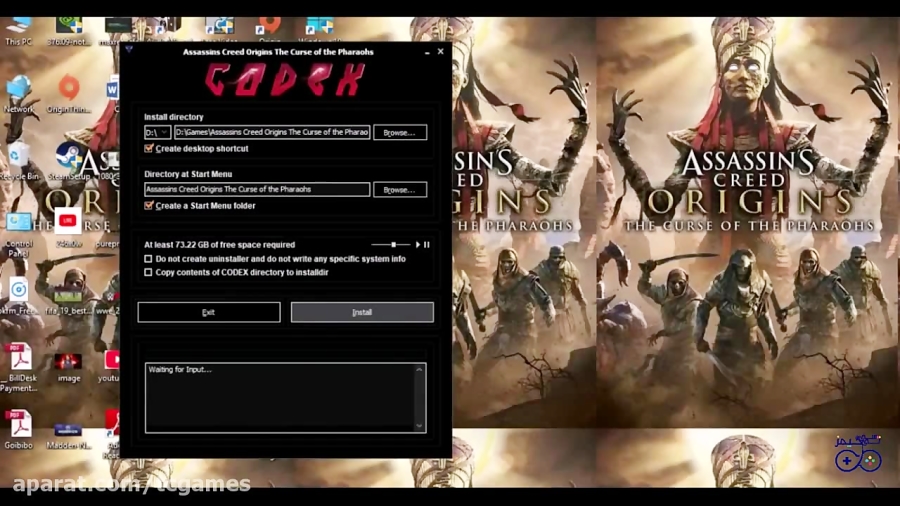This screenshot has height=506, width=900.
Task: Click the install directory path field
Action: [272, 132]
